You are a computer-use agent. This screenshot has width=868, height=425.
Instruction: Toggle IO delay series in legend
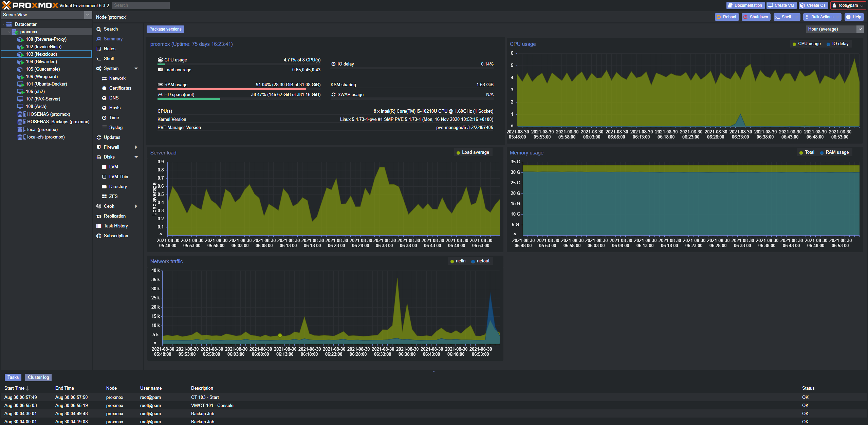837,44
